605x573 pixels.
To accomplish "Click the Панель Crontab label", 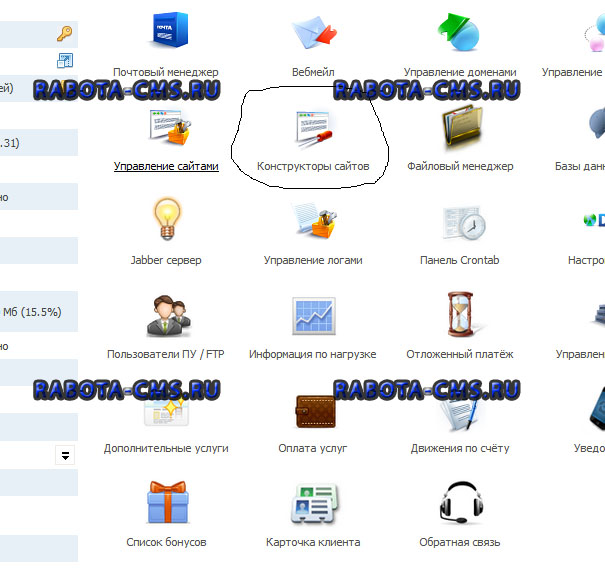I will (460, 260).
